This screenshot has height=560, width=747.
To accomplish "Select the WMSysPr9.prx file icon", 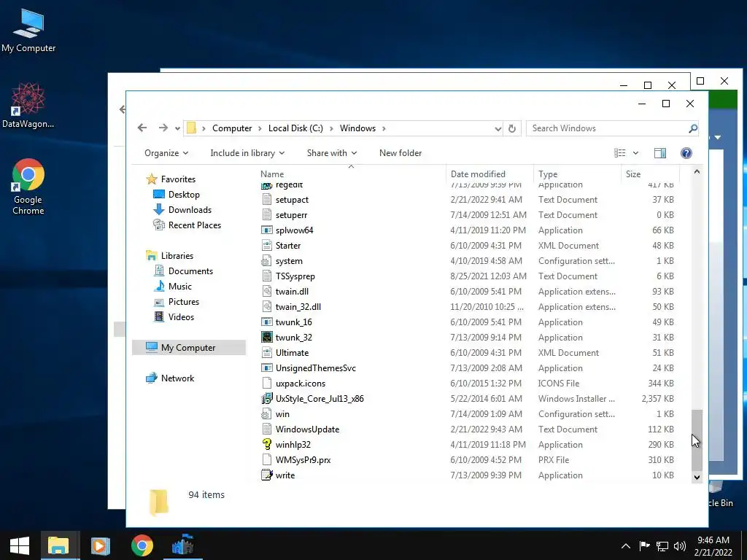I will point(267,460).
